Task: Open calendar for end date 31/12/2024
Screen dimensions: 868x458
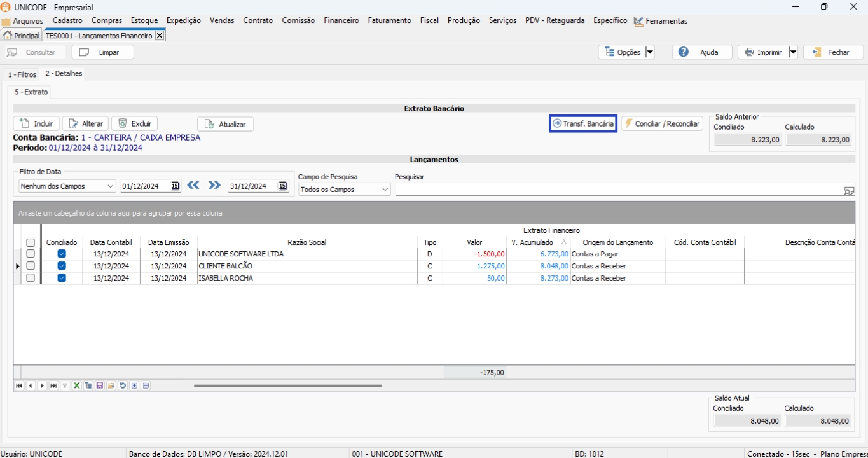Action: (283, 186)
